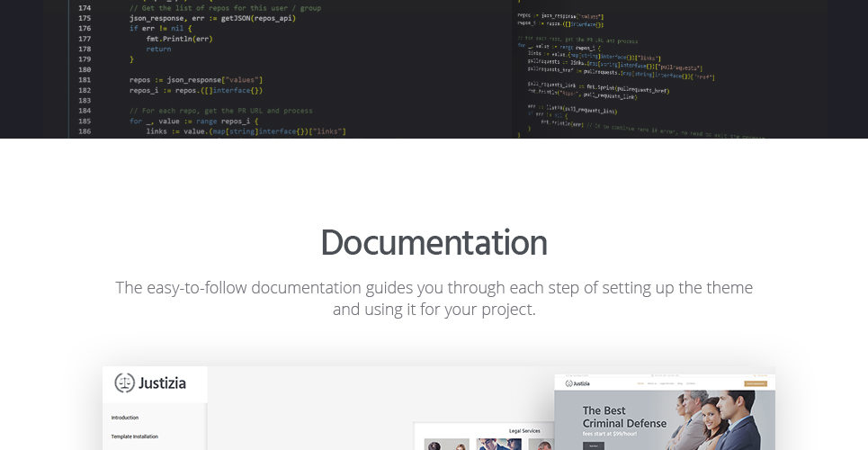The height and width of the screenshot is (450, 868).
Task: Click the team of lawyers hero photo
Action: 711,420
